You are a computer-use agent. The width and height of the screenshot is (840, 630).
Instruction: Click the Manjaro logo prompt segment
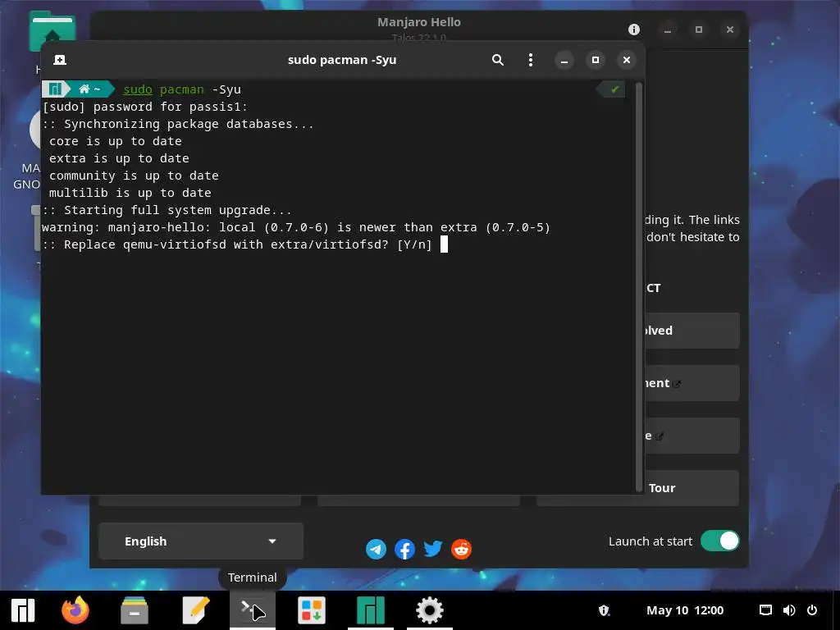(x=56, y=89)
